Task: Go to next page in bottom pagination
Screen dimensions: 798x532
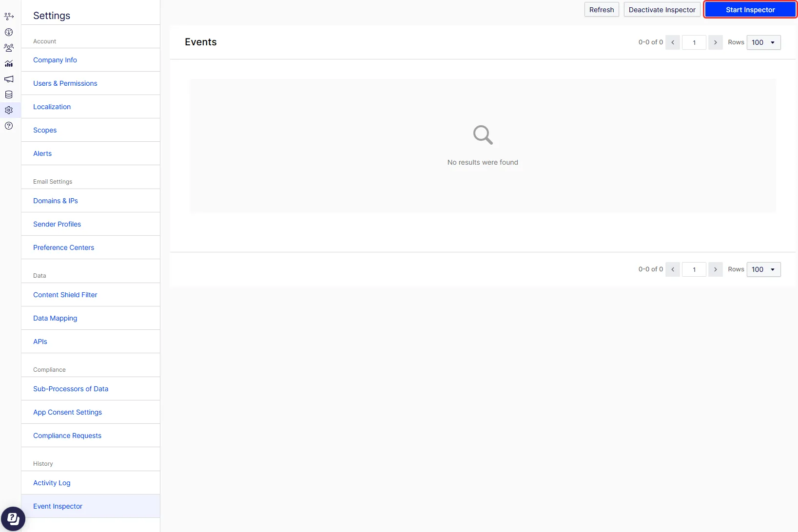Action: tap(716, 269)
